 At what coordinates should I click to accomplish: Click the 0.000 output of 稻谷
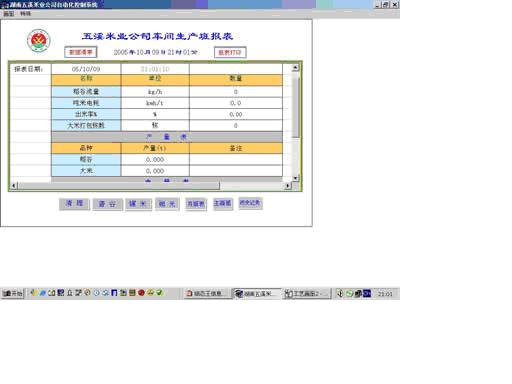point(155,160)
